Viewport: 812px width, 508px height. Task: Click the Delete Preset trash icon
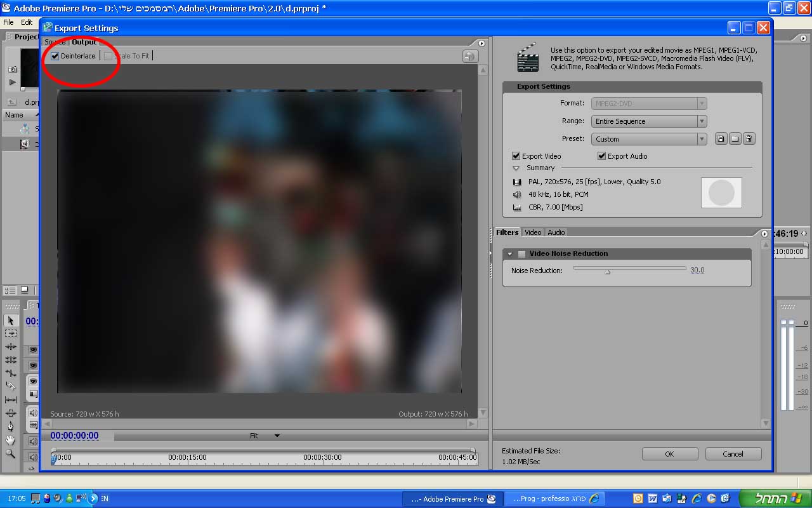coord(749,139)
